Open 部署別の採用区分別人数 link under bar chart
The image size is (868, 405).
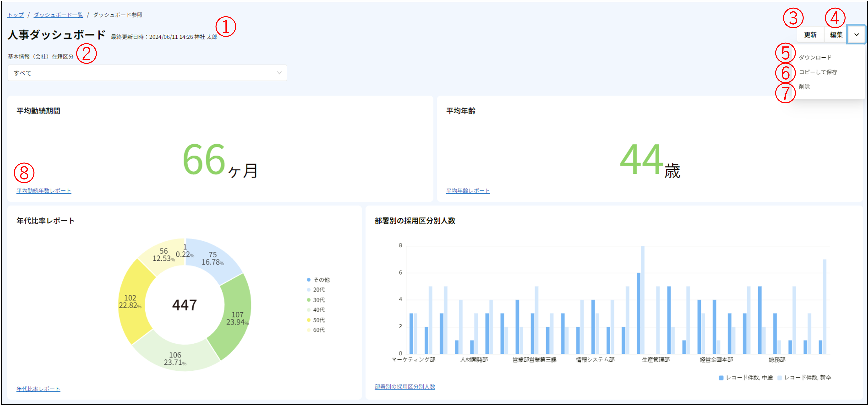point(405,387)
